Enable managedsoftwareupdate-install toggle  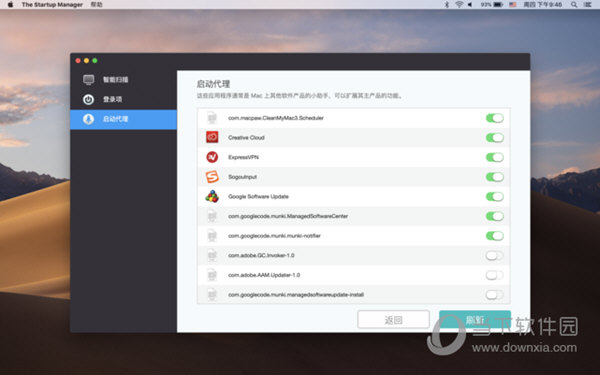click(495, 295)
